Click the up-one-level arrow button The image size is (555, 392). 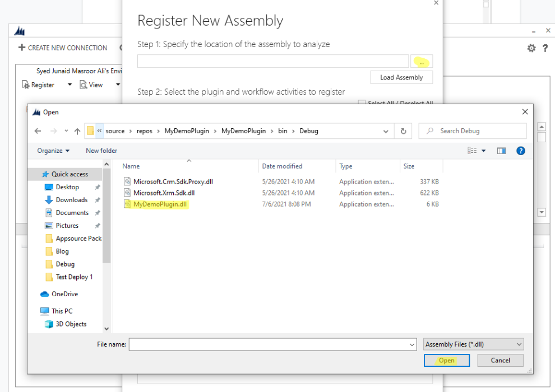click(77, 131)
